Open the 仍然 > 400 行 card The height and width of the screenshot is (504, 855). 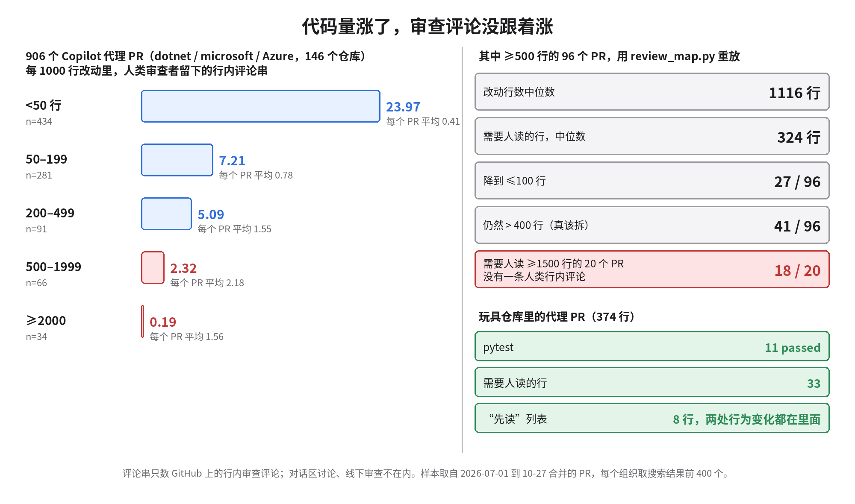click(652, 225)
